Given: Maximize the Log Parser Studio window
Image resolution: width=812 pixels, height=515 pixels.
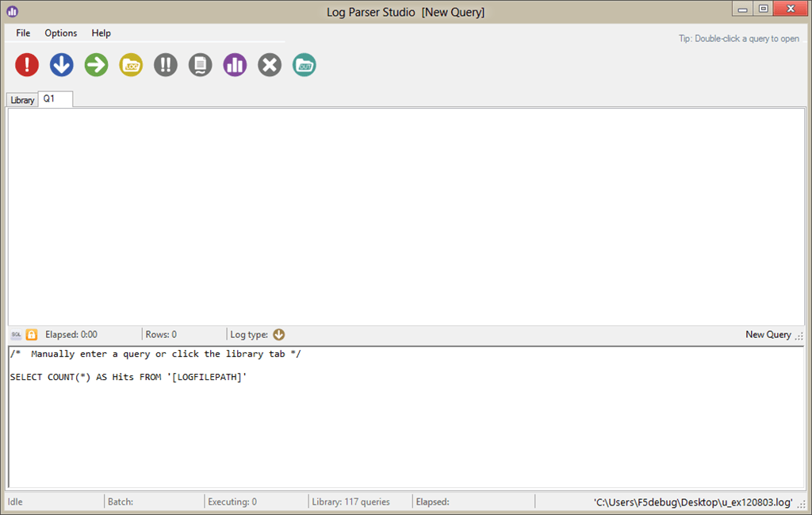Looking at the screenshot, I should (763, 9).
